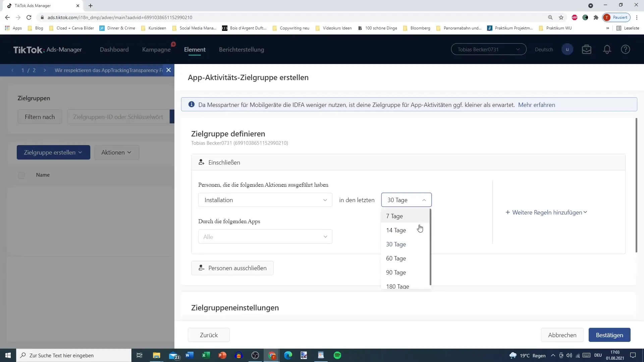Click the Abbrechen button
This screenshot has width=644, height=362.
[562, 335]
